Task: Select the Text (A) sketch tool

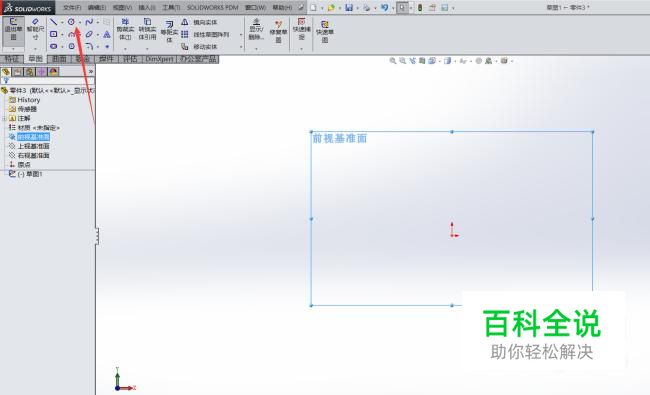Action: coord(107,34)
